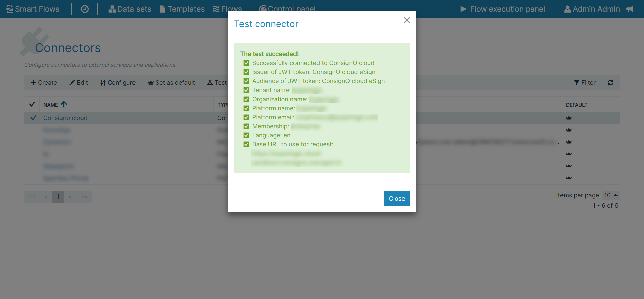The image size is (644, 299).
Task: Open the Consigno cloud connector link
Action: tap(65, 118)
